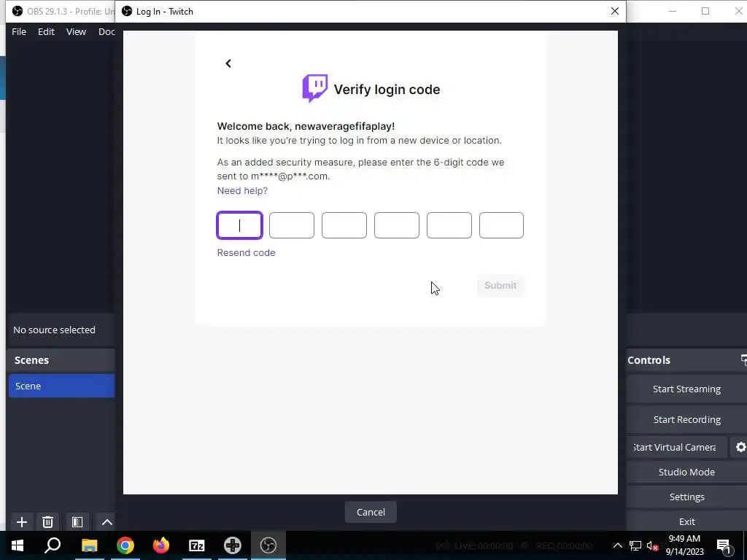Image resolution: width=747 pixels, height=560 pixels.
Task: Open OBS Settings from Controls
Action: tap(686, 497)
